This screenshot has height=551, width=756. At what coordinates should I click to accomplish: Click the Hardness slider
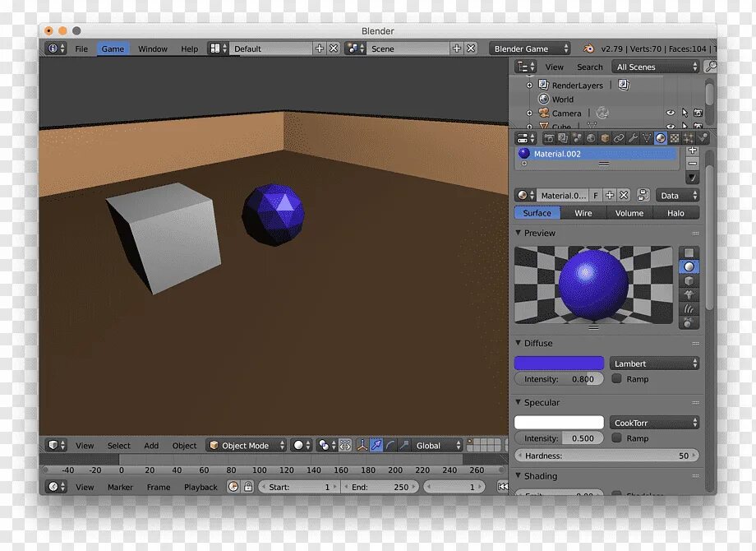tap(606, 456)
